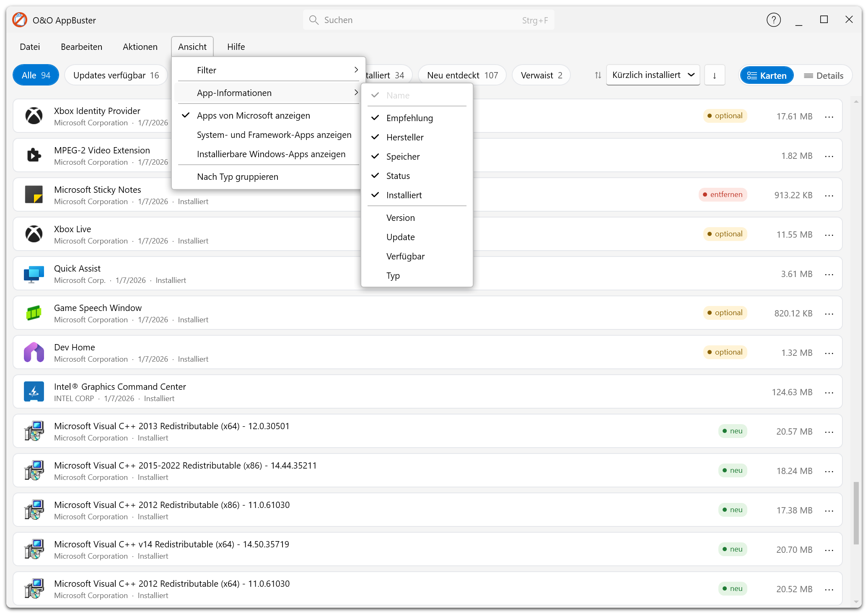Click the Visual C++ 2012 x86 installer icon
Screen dimensions: 868x614
(34, 510)
